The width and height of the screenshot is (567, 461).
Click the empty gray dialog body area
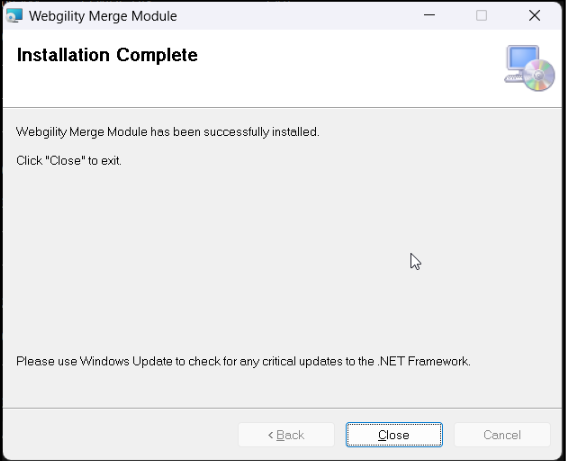tap(253, 260)
